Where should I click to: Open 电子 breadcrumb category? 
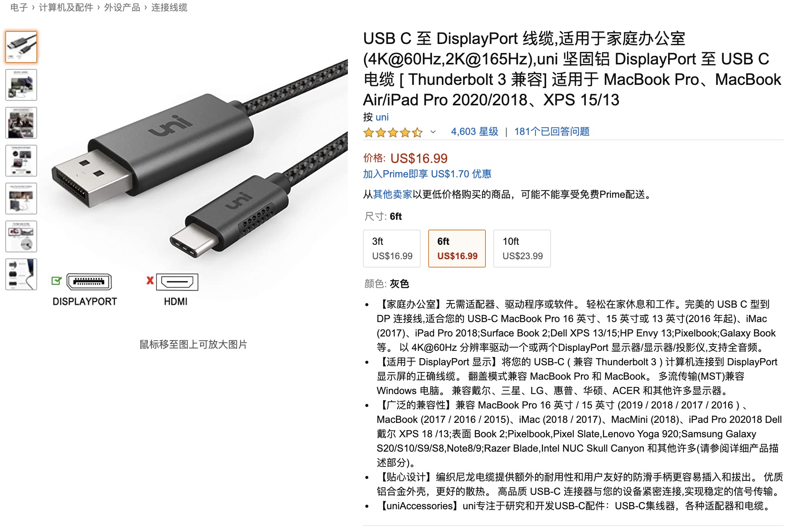pyautogui.click(x=19, y=7)
